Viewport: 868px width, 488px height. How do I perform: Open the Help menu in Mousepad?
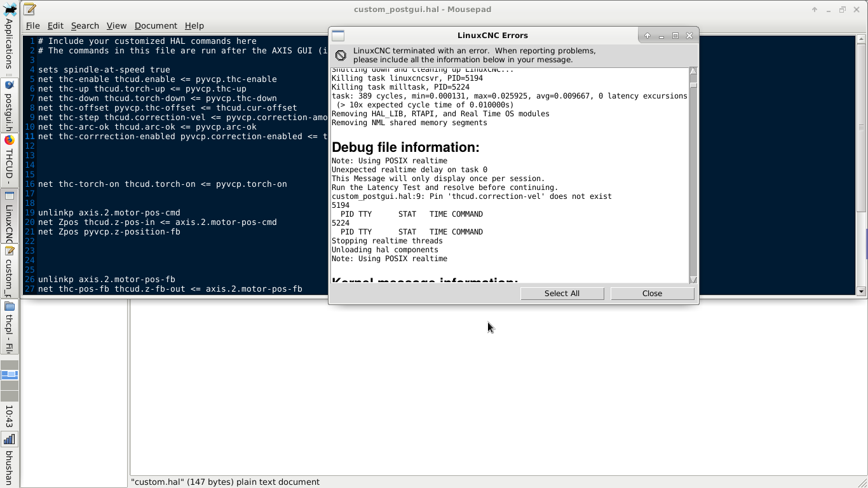tap(194, 25)
